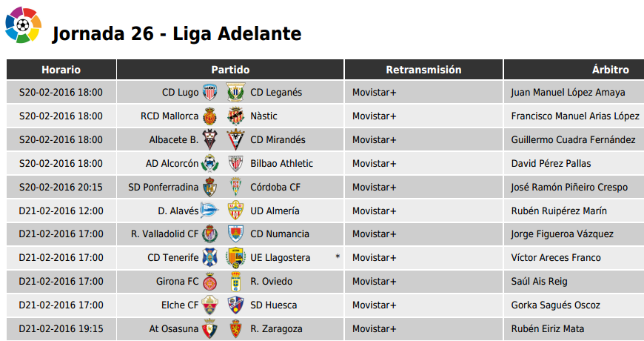Click the R. Oviedo crest
This screenshot has height=341, width=644.
tap(235, 282)
